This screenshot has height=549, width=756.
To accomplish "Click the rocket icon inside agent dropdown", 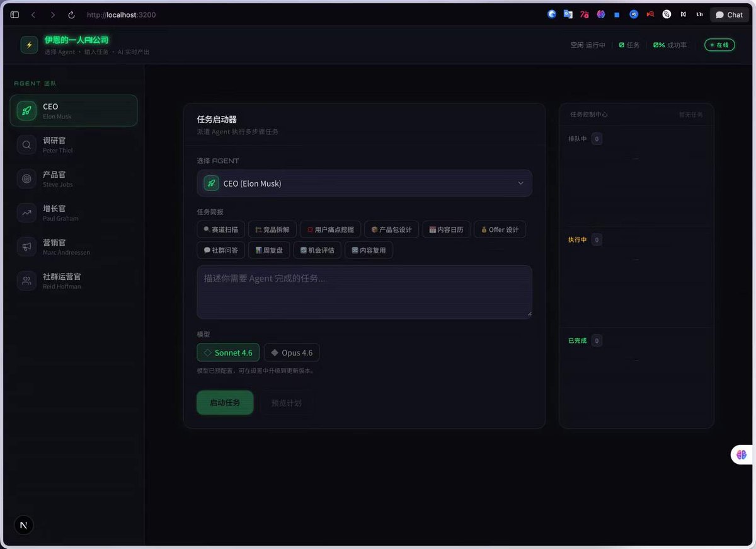I will [211, 183].
